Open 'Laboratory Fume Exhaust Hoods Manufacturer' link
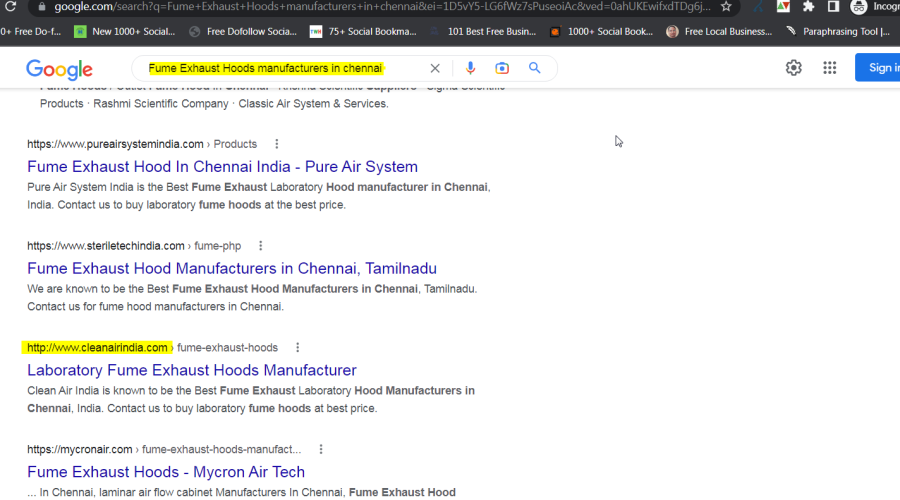900x500 pixels. tap(192, 370)
